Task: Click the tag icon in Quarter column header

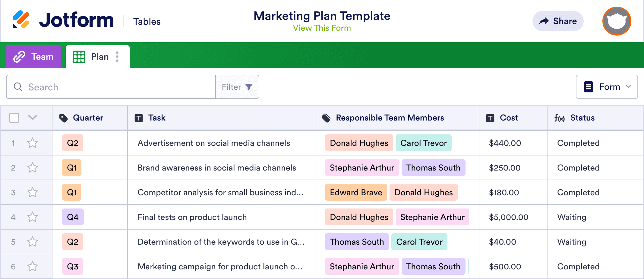Action: 64,118
